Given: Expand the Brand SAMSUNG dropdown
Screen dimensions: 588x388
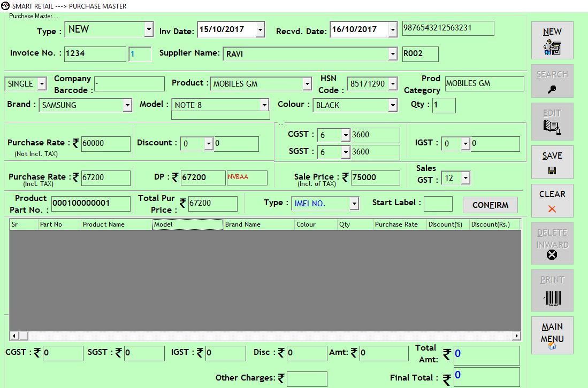Looking at the screenshot, I should [x=127, y=105].
